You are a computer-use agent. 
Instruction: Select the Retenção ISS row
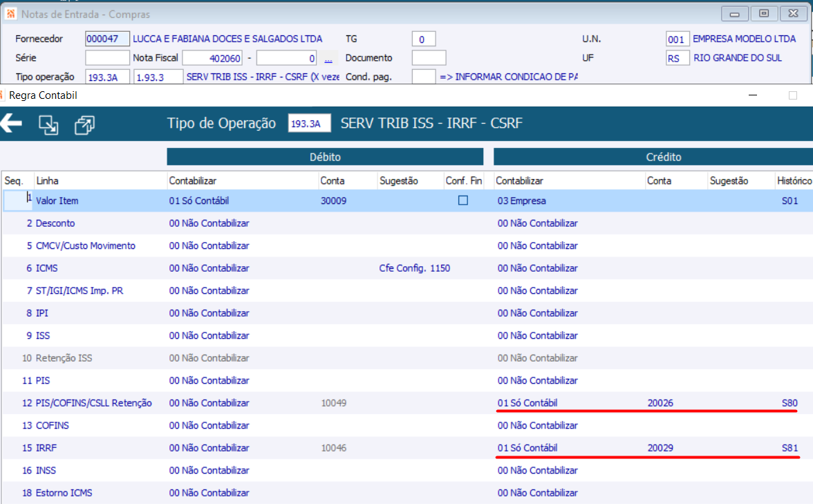pos(408,358)
